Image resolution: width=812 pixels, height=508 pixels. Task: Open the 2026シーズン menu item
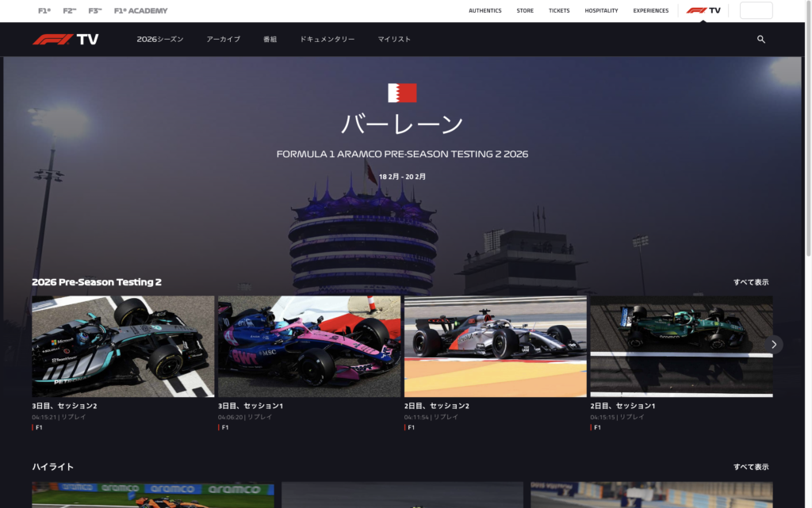(159, 39)
